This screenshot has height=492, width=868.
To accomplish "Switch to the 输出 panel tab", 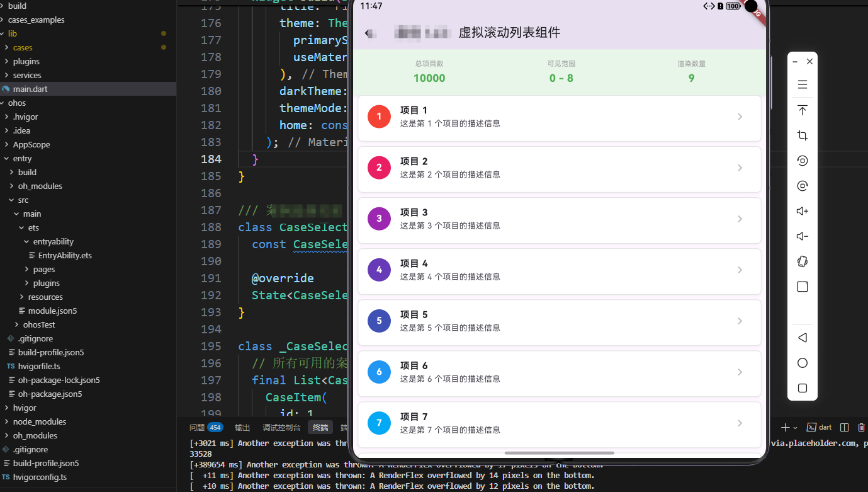I will point(242,427).
